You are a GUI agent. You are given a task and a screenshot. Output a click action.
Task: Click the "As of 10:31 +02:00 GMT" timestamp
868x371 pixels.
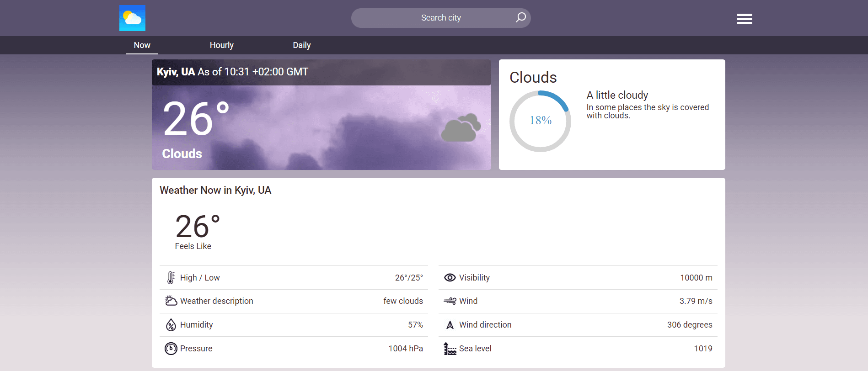coord(253,72)
